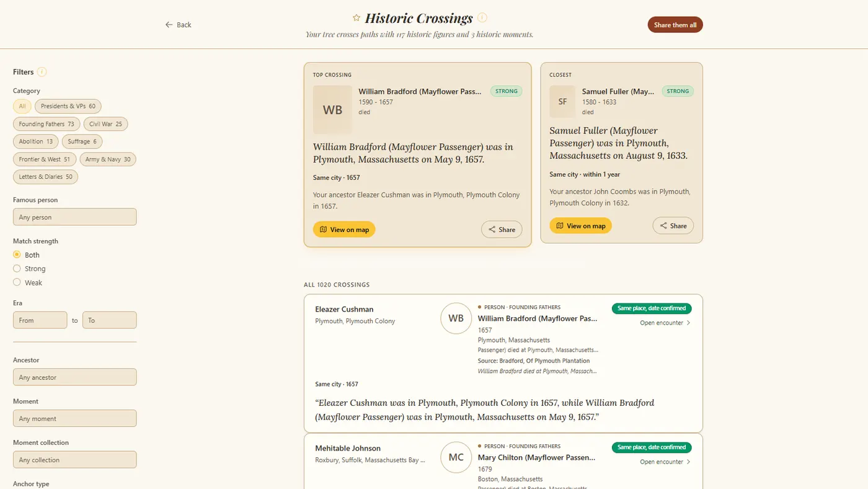Filter by Abolition category

tap(36, 141)
